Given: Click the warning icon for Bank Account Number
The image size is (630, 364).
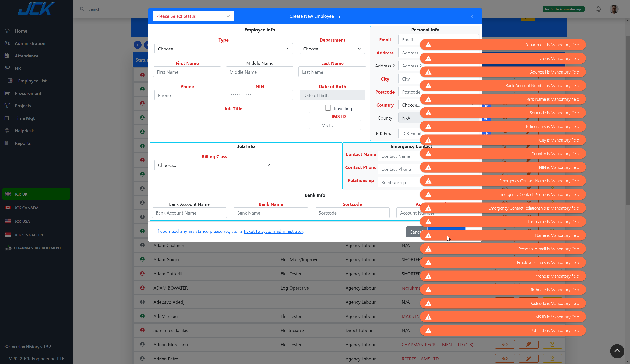Looking at the screenshot, I should [x=429, y=85].
